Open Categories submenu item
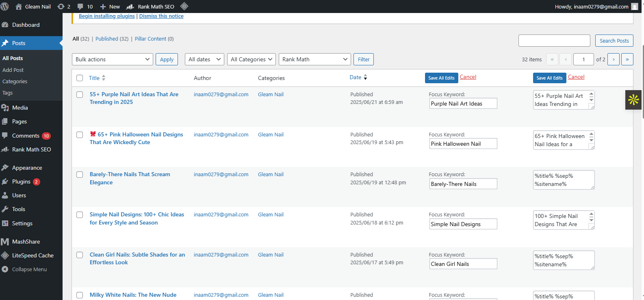The image size is (644, 300). pos(15,81)
